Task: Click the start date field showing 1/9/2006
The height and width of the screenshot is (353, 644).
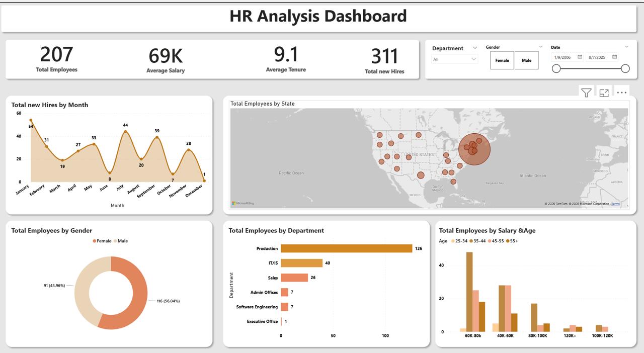Action: click(562, 57)
